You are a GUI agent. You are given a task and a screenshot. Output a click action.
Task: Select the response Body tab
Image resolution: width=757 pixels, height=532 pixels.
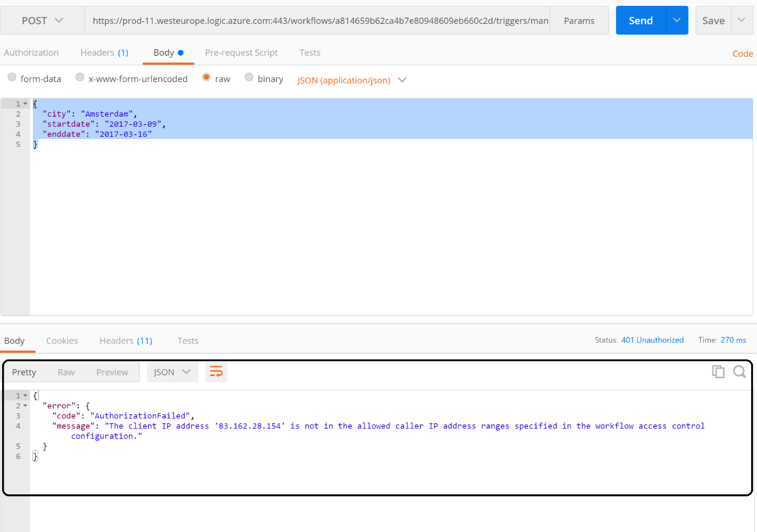coord(14,341)
